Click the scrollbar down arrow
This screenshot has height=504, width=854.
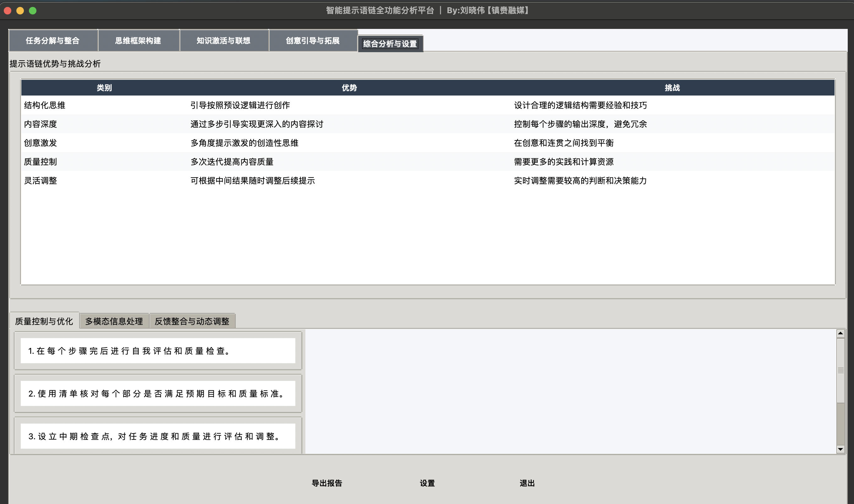[x=840, y=449]
